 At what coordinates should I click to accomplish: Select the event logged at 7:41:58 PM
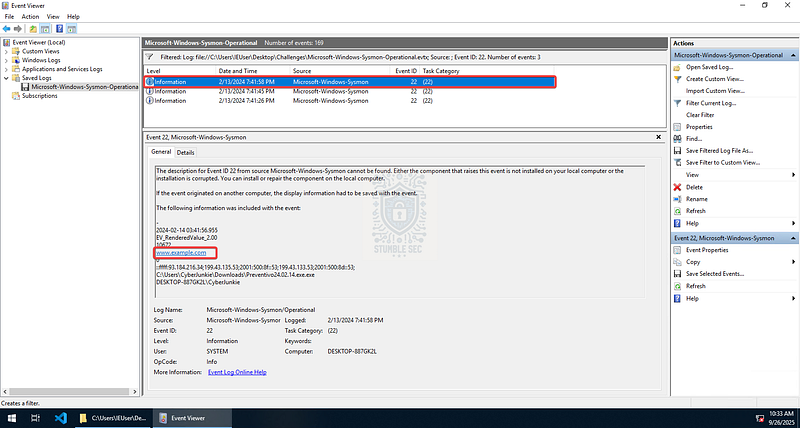click(x=349, y=82)
